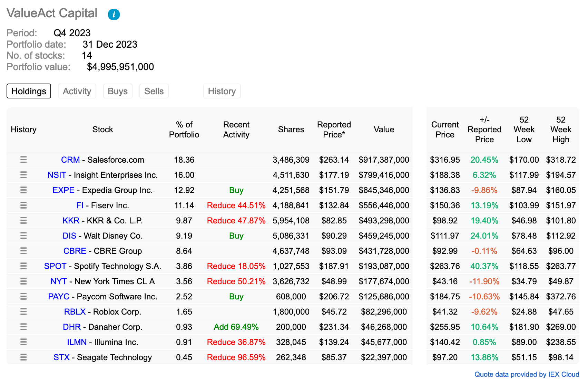
Task: Click 'Add 69.49%' in the Danaher row
Action: click(x=236, y=327)
